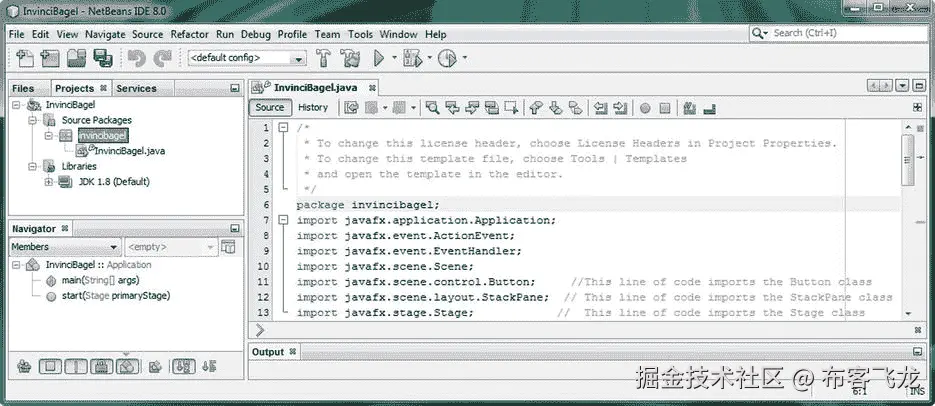The height and width of the screenshot is (406, 935).
Task: Click the Open Project toolbar icon
Action: click(77, 58)
